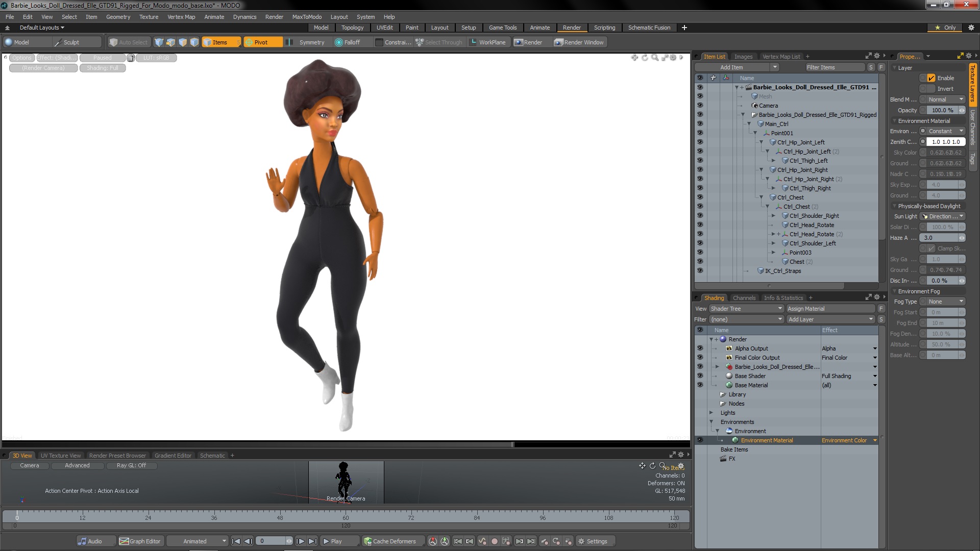The width and height of the screenshot is (980, 551).
Task: Open layout preferences gear at top right
Action: (970, 28)
